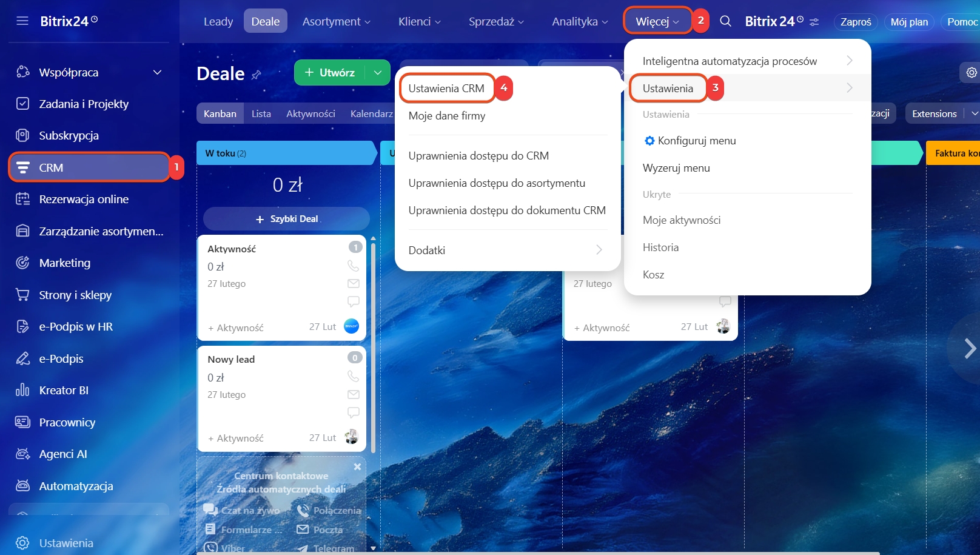Pin the Deale page title
The image size is (980, 555).
257,75
